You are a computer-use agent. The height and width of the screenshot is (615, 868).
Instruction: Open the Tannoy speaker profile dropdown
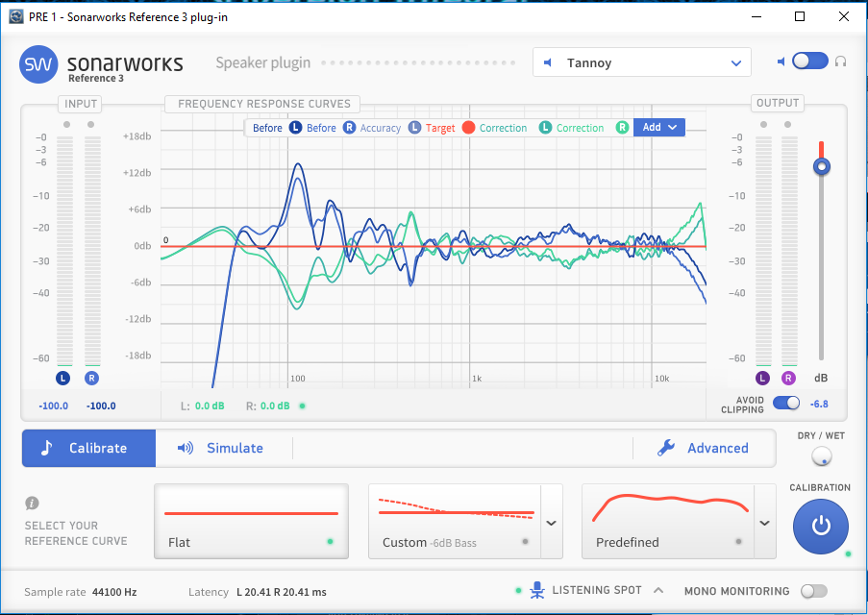click(x=641, y=62)
